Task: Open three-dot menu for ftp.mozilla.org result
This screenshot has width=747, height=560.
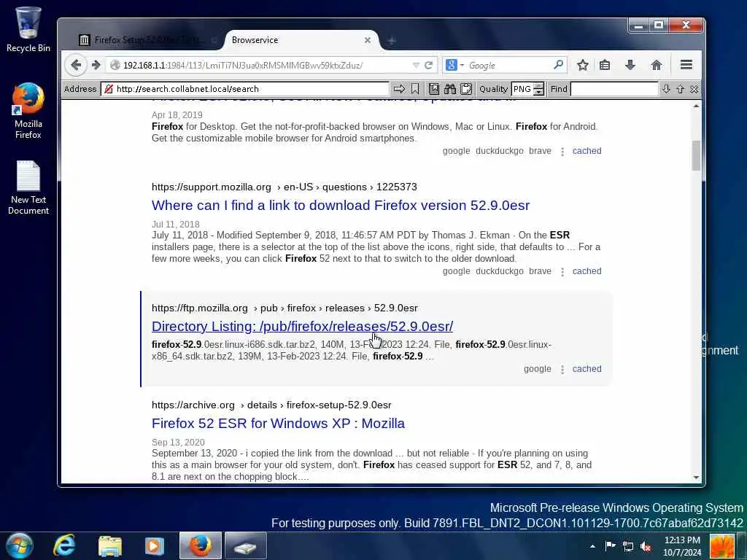Action: (x=562, y=370)
